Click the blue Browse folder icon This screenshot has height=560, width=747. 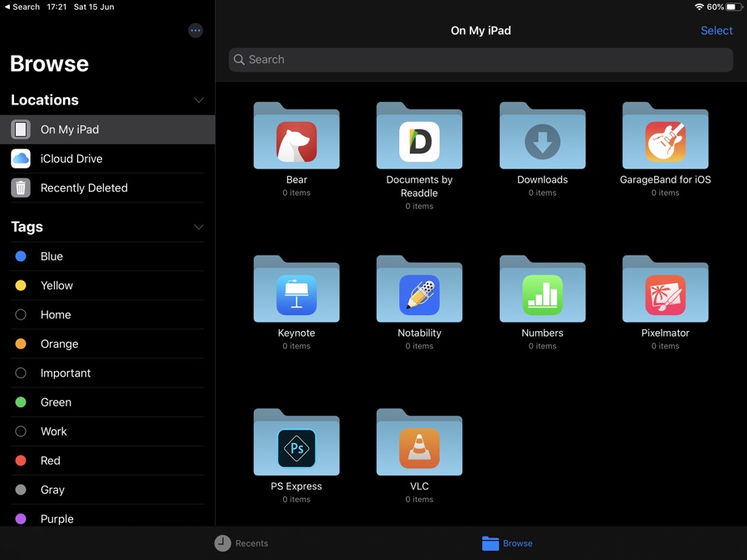tap(491, 543)
